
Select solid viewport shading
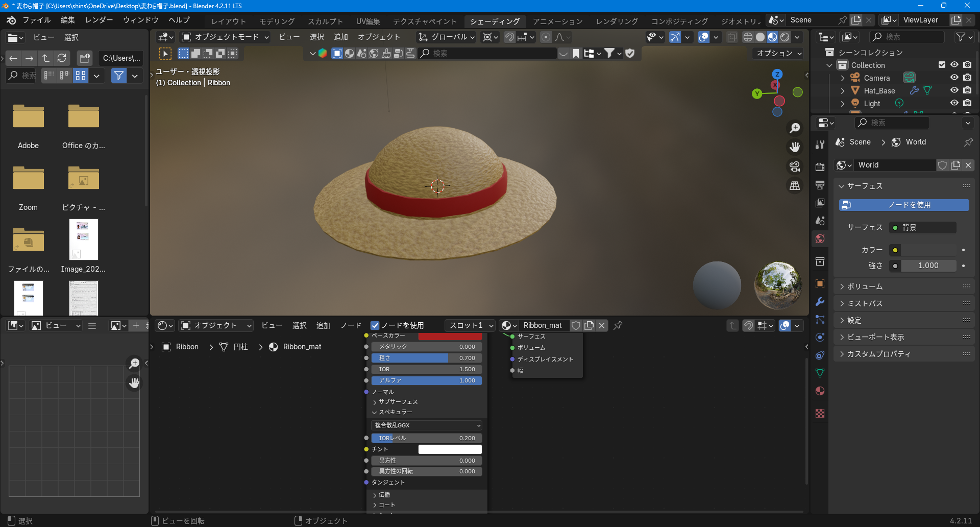(x=760, y=37)
